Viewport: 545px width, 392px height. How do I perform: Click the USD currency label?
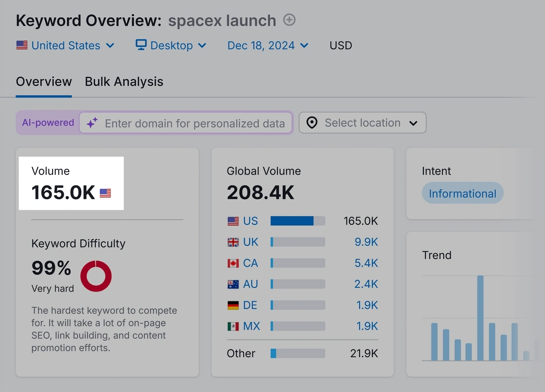341,45
